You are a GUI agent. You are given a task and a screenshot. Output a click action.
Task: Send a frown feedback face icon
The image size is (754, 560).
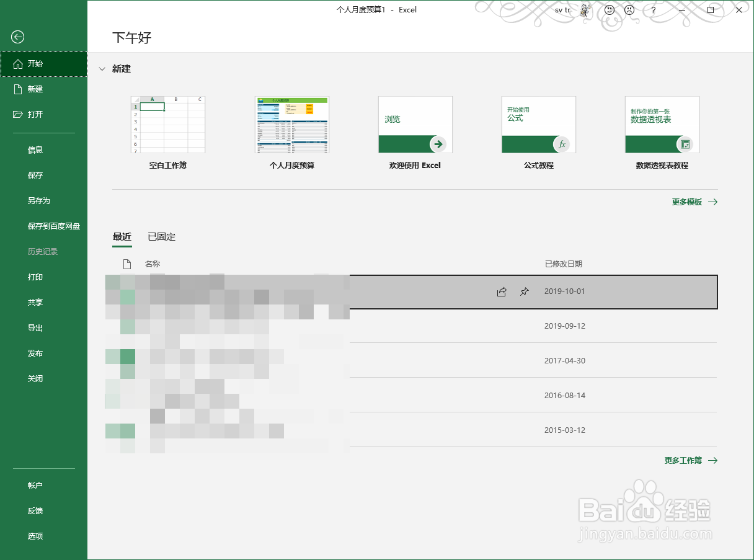click(629, 10)
